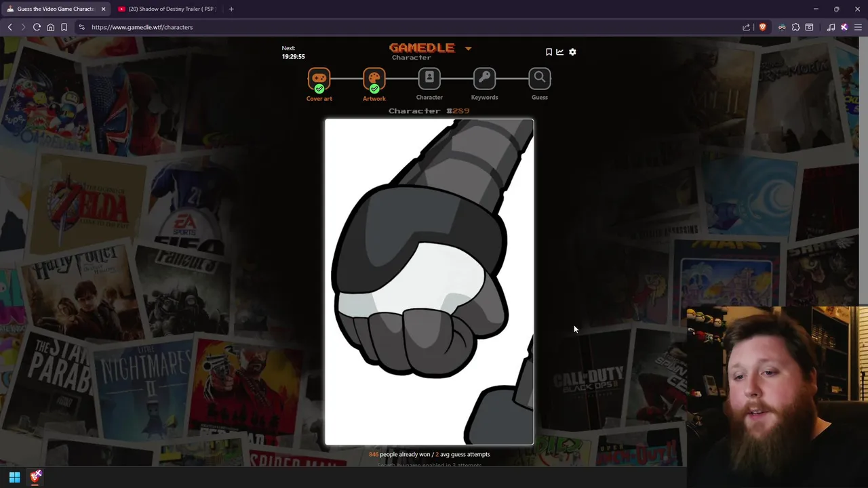The width and height of the screenshot is (868, 488).
Task: Go forward in browser history
Action: 23,27
